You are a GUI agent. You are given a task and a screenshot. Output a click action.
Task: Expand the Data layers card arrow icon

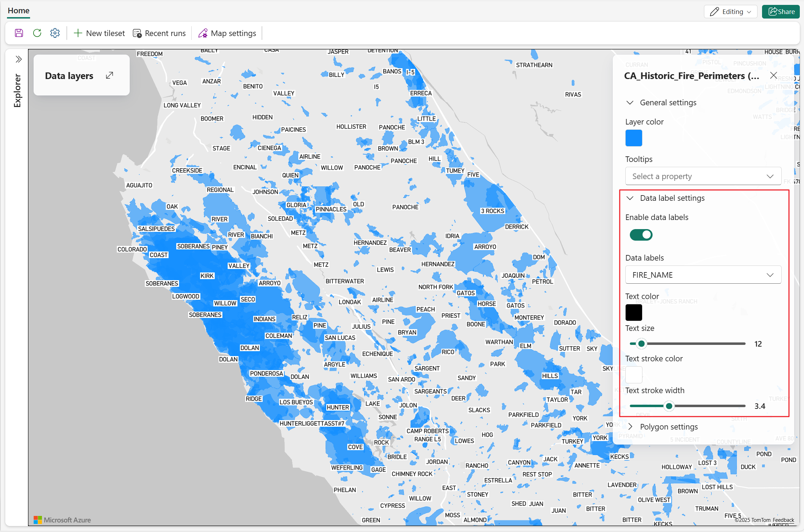(x=109, y=76)
